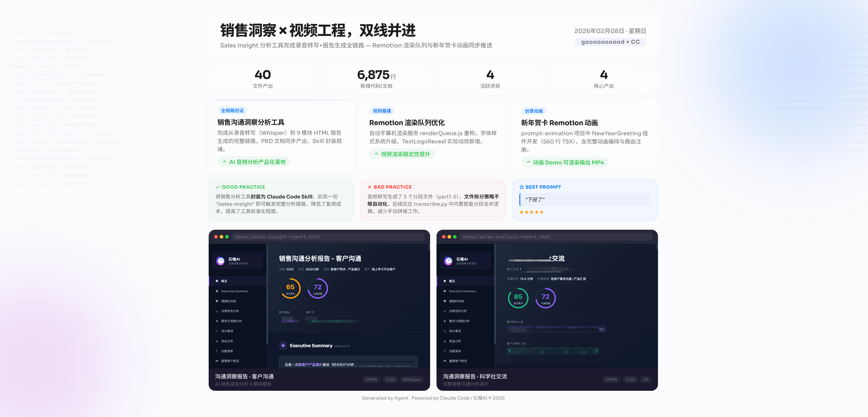868x417 pixels.
Task: Click the red X icon by BAD PRACTICE
Action: (369, 187)
